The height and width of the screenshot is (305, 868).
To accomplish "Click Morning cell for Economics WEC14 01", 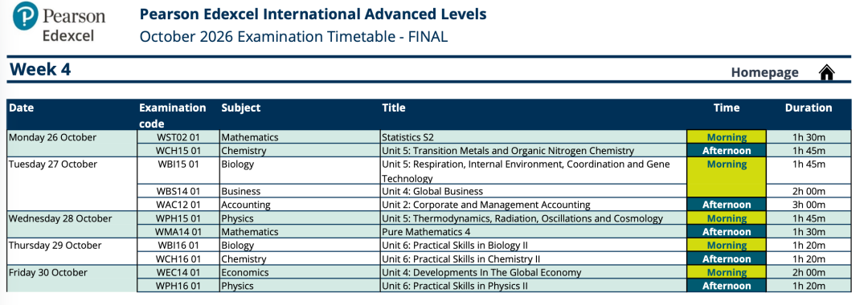I will click(727, 272).
